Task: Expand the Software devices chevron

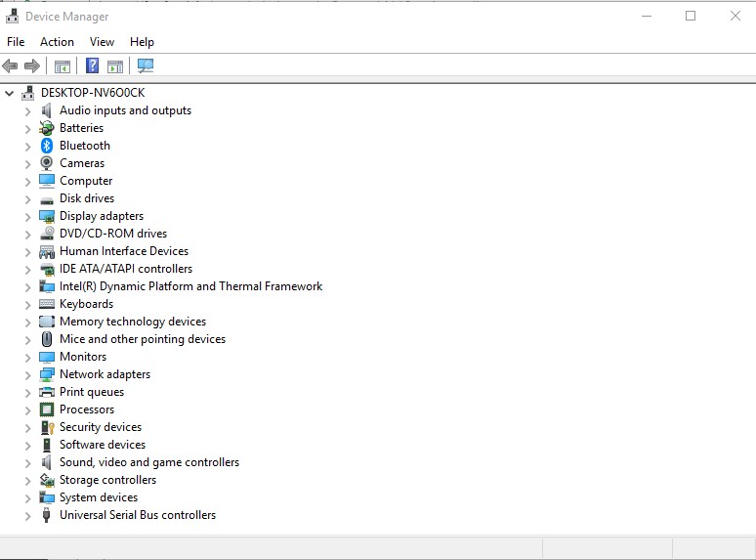Action: (28, 446)
